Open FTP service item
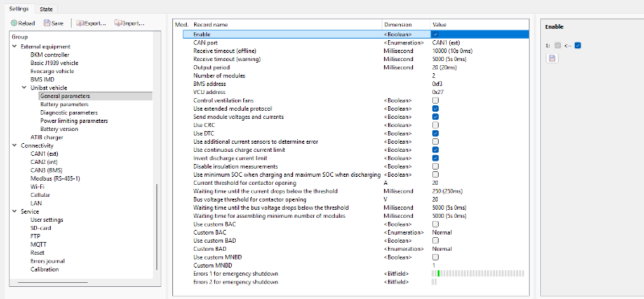 pyautogui.click(x=35, y=236)
